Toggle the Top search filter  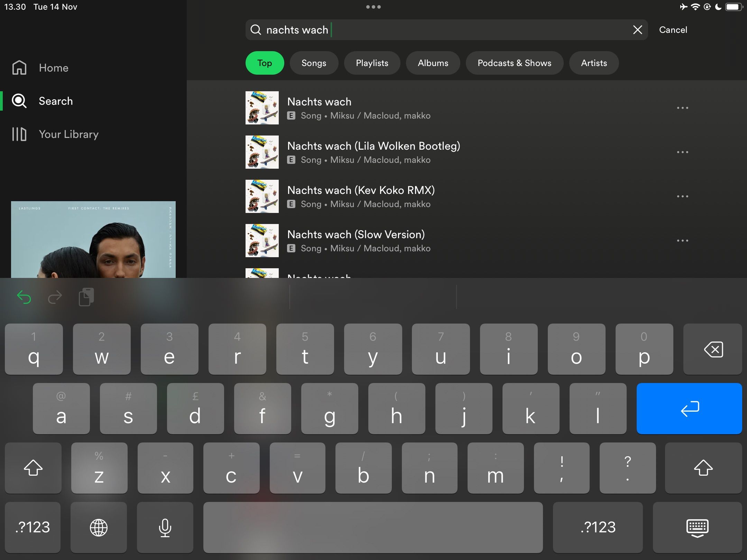click(x=265, y=63)
